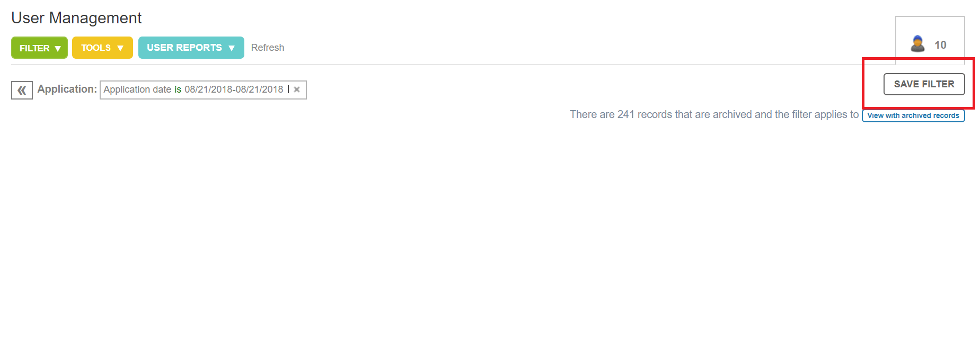Click the 'is' operator in the filter chip
The height and width of the screenshot is (343, 980).
[178, 89]
